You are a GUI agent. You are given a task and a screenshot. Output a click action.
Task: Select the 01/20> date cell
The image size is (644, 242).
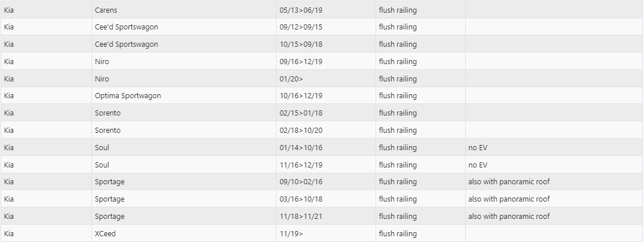(292, 79)
